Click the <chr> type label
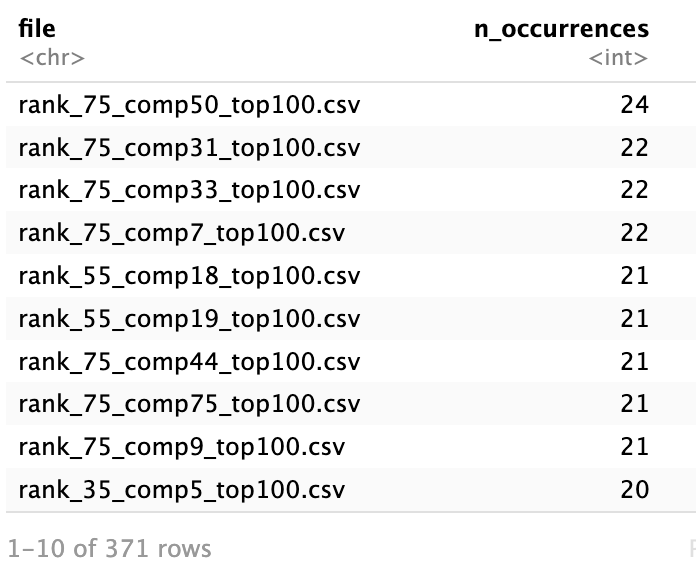This screenshot has width=696, height=566. (x=52, y=58)
